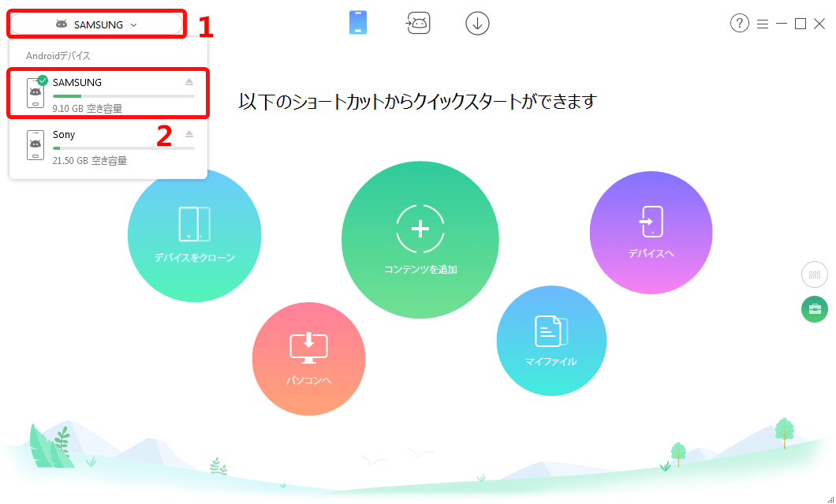Click the 21.50 GB 空き容量 text

90,161
